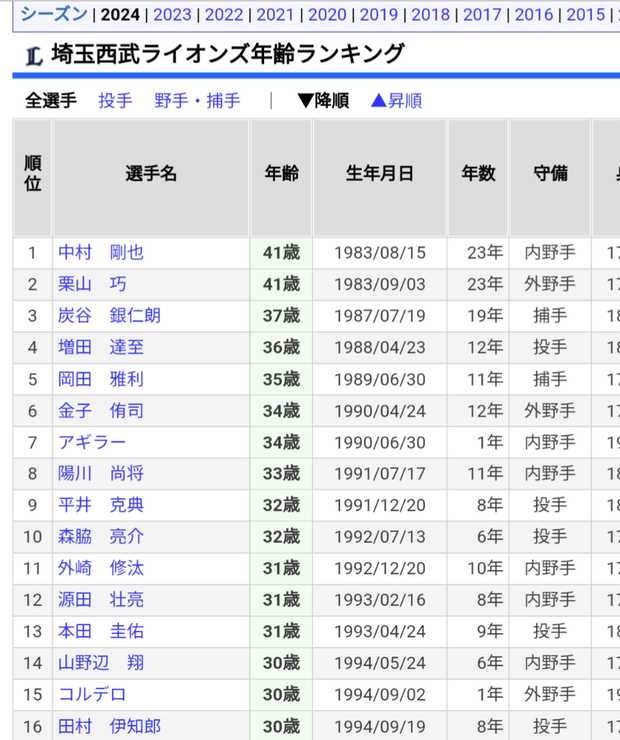The width and height of the screenshot is (620, 740).
Task: Click the 守備 column header
Action: click(550, 174)
